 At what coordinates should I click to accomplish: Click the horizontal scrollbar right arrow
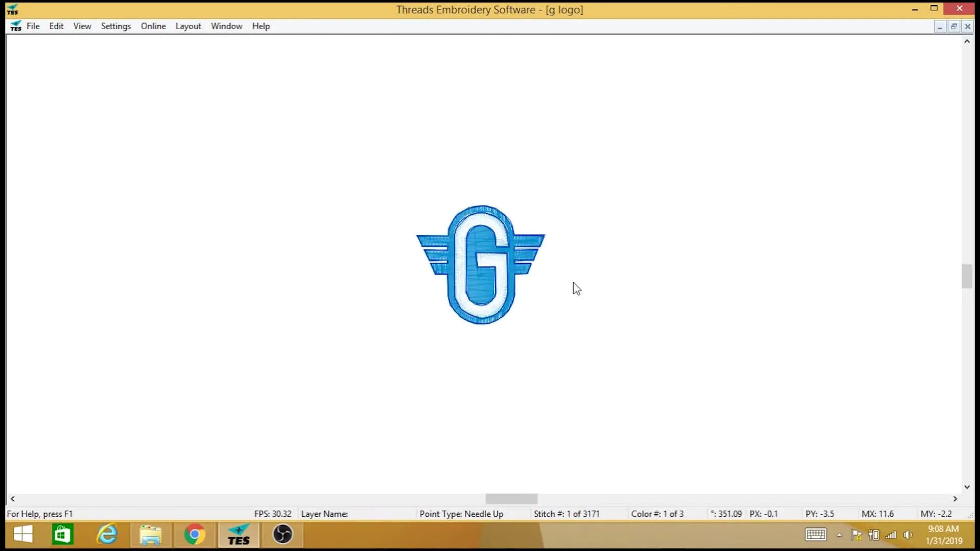(956, 499)
